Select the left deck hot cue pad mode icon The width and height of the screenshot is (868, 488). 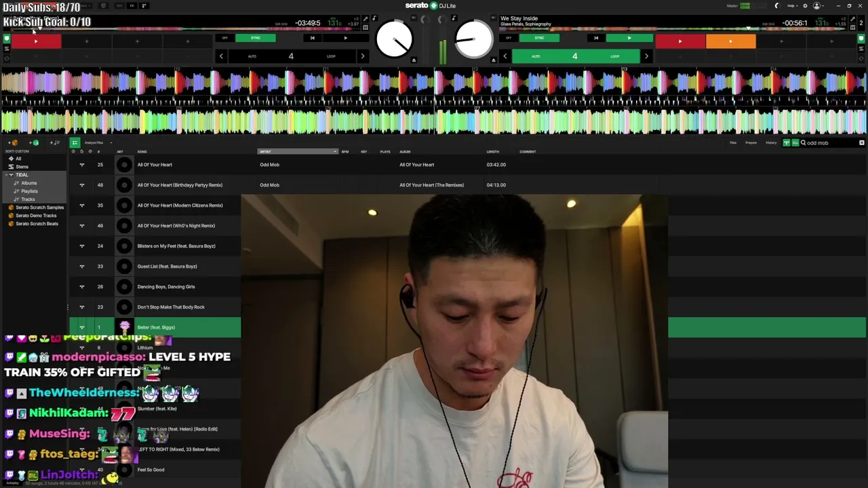click(7, 39)
